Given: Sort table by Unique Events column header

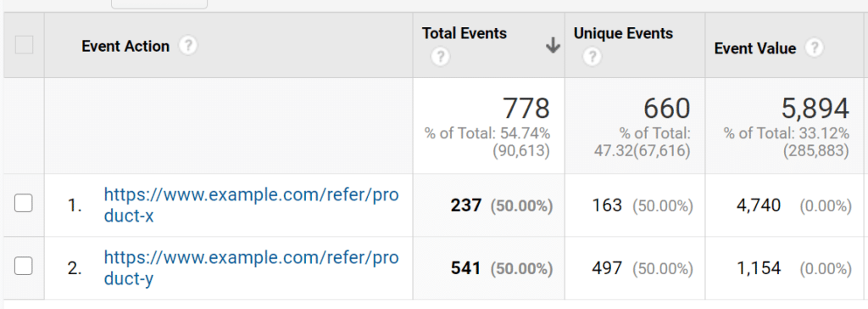Looking at the screenshot, I should 623,33.
